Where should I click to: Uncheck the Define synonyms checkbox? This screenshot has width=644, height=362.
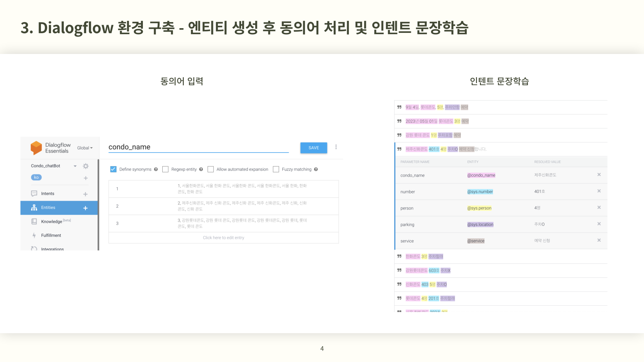(x=113, y=169)
